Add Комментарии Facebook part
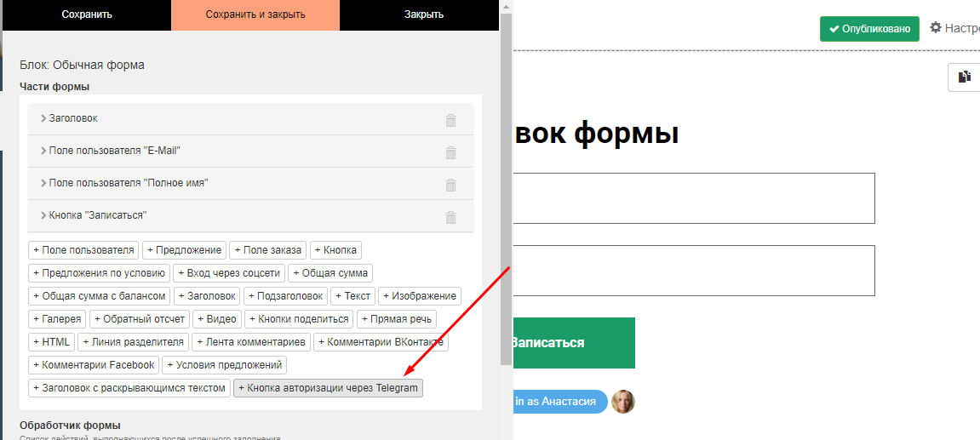The height and width of the screenshot is (440, 980). tap(94, 364)
